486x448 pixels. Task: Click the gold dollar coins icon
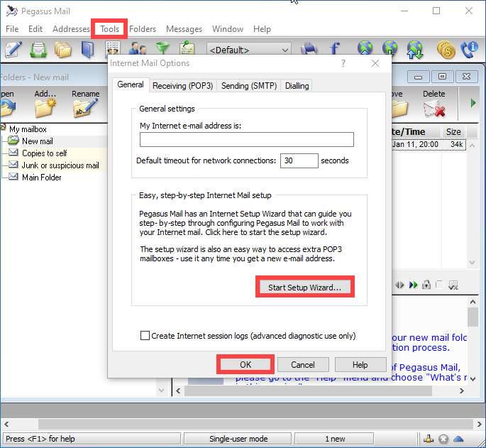(446, 50)
